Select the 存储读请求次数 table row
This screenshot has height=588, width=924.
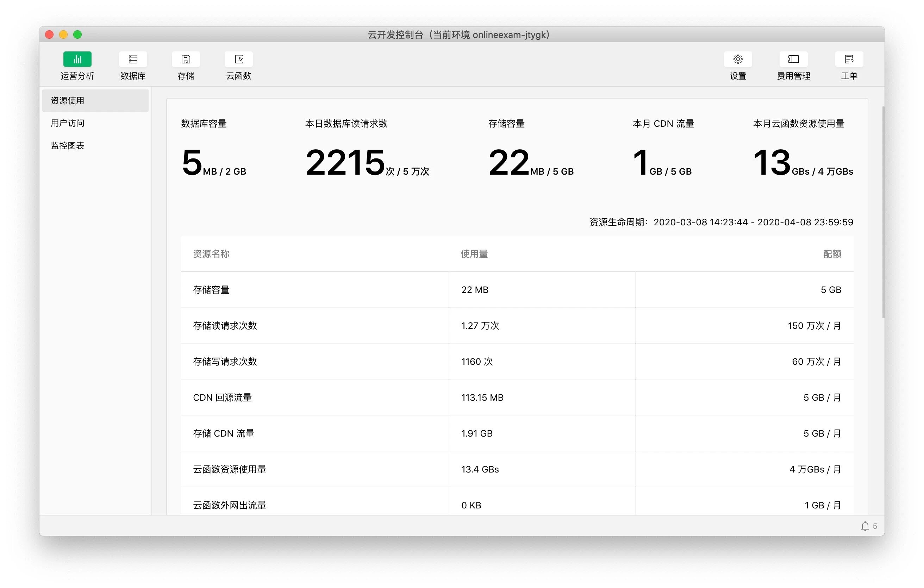(x=225, y=326)
